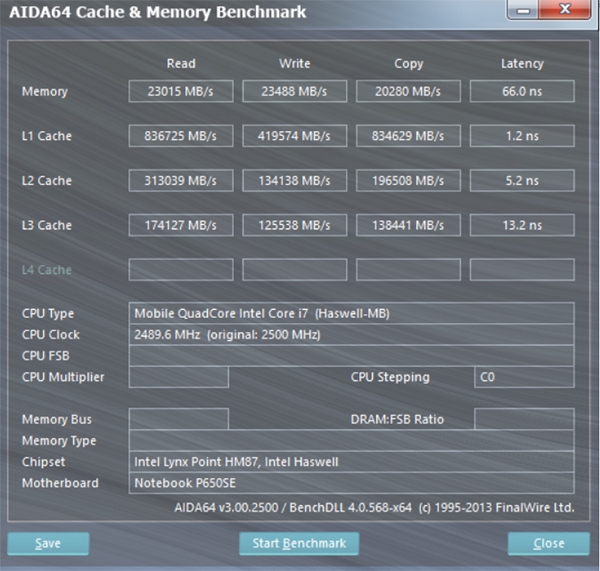
Task: Click the empty L4 Cache copy field
Action: pos(408,269)
